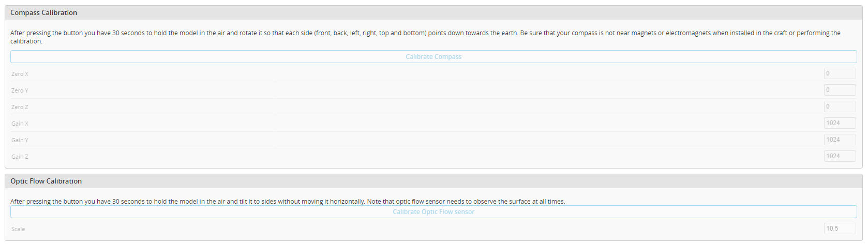The height and width of the screenshot is (244, 868).
Task: Click the Gain Z label text
Action: click(x=20, y=157)
